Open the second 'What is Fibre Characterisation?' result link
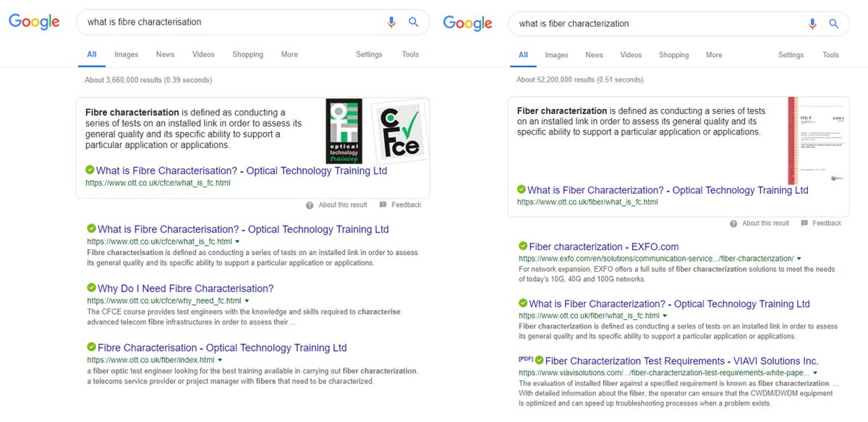Viewport: 868px width, 422px height. pos(243,229)
